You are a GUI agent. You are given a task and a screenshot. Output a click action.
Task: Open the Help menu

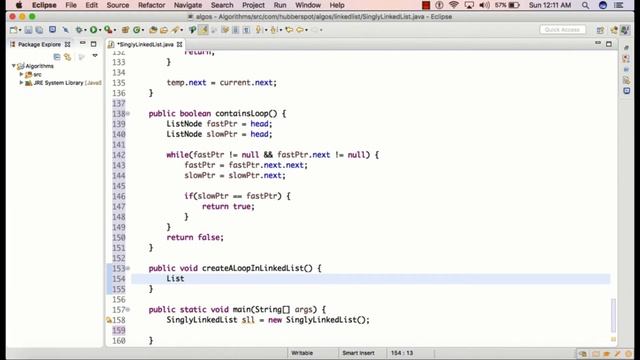[x=337, y=5]
